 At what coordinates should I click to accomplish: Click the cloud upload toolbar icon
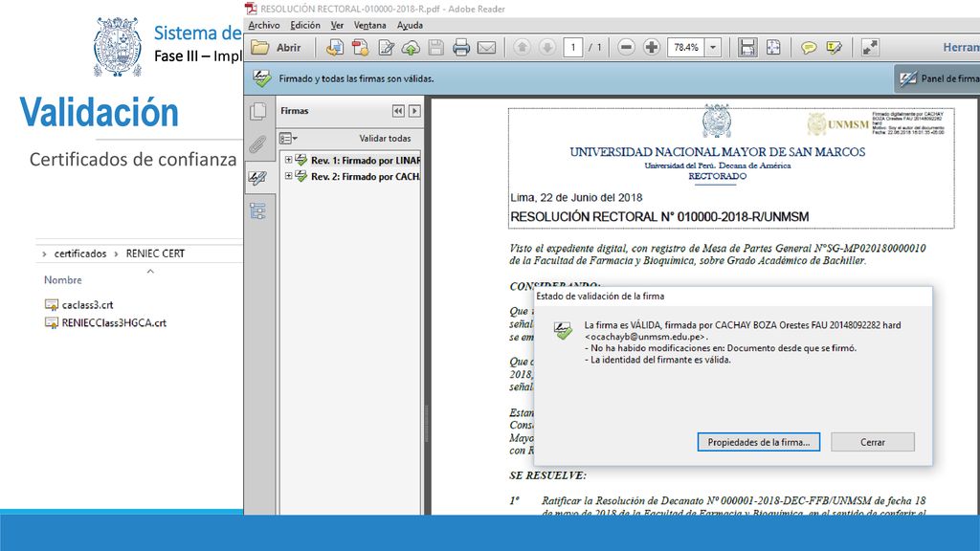click(x=411, y=48)
